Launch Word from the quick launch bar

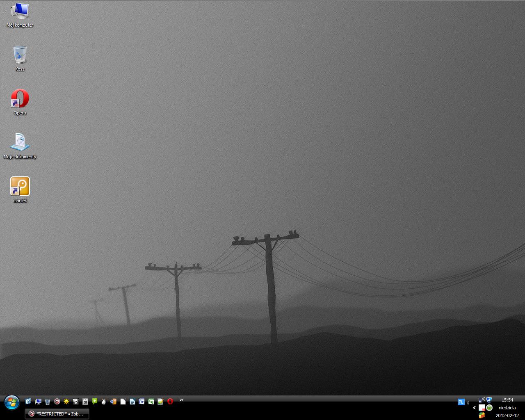coord(142,402)
